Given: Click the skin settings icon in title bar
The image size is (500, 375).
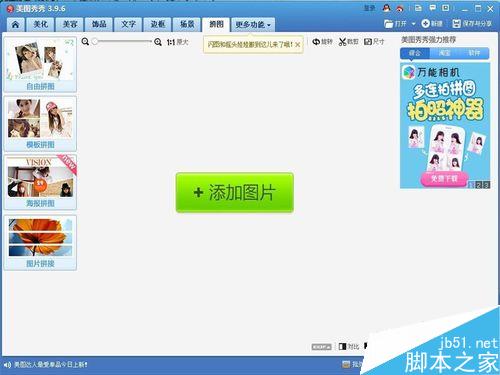Looking at the screenshot, I should tap(418, 8).
